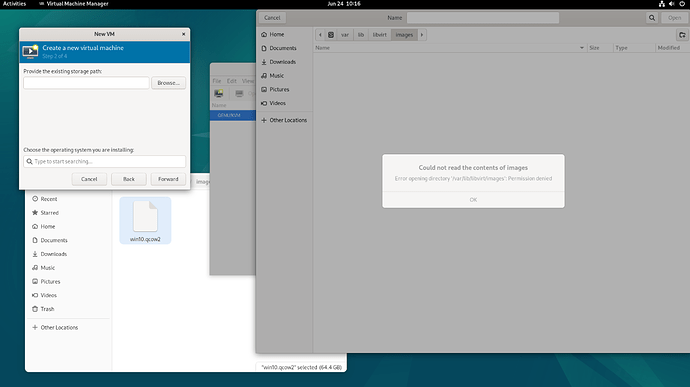Screen dimensions: 690x387
Task: Select the win10.qcow2 file in Files window
Action: point(145,220)
